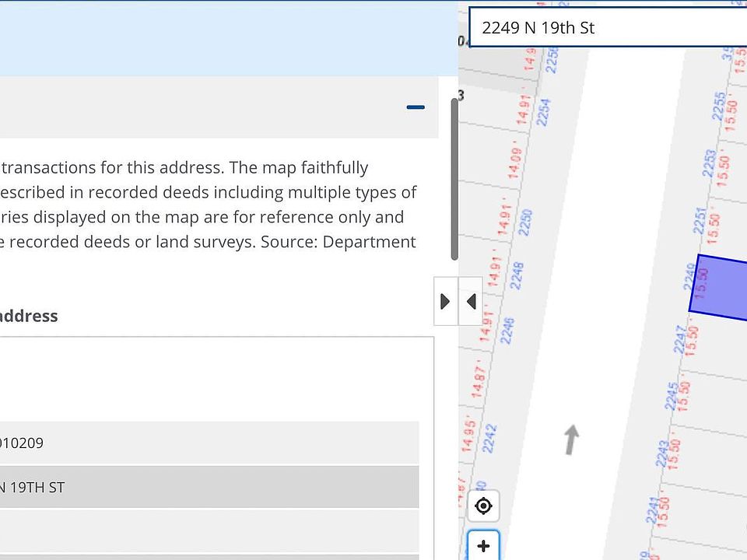This screenshot has width=747, height=560.
Task: Click parcel label 2253 on the map
Action: click(709, 163)
